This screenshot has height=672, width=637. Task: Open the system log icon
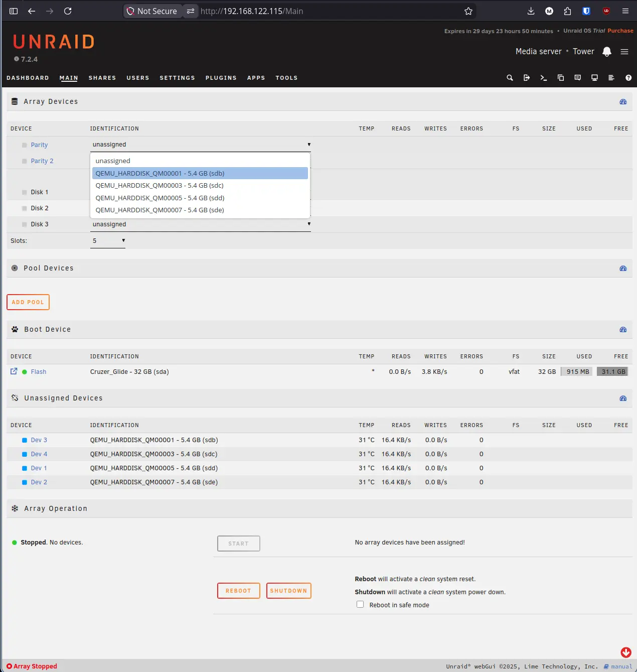(611, 78)
